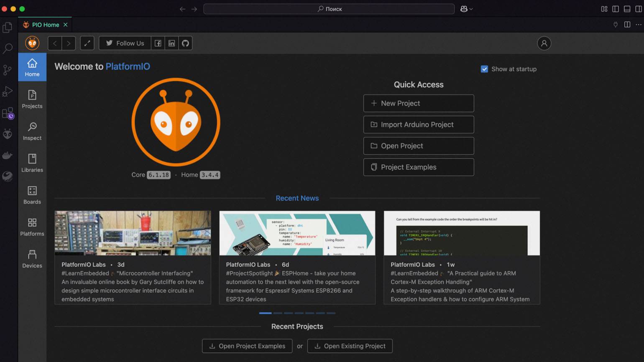The height and width of the screenshot is (362, 644).
Task: Click the Inspect sidebar icon
Action: click(32, 131)
